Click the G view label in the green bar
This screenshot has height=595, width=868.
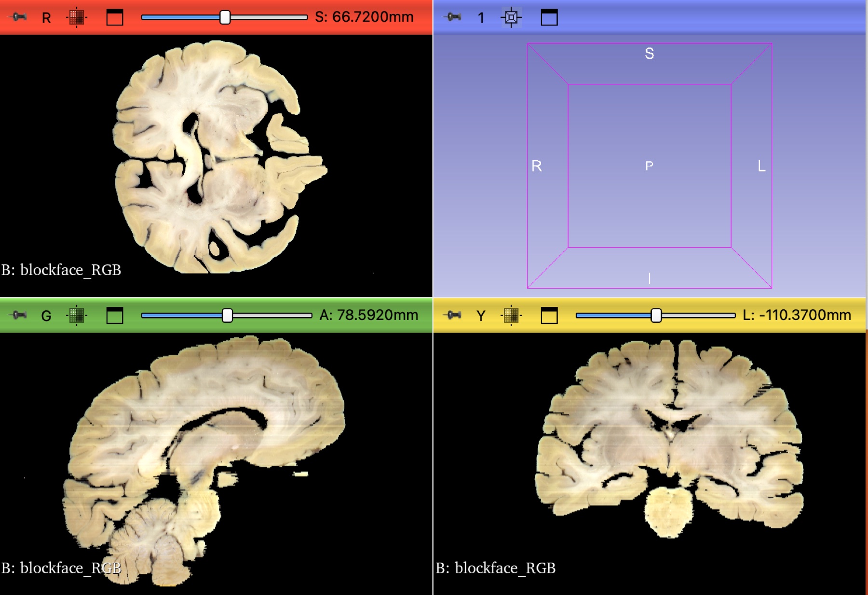[46, 316]
